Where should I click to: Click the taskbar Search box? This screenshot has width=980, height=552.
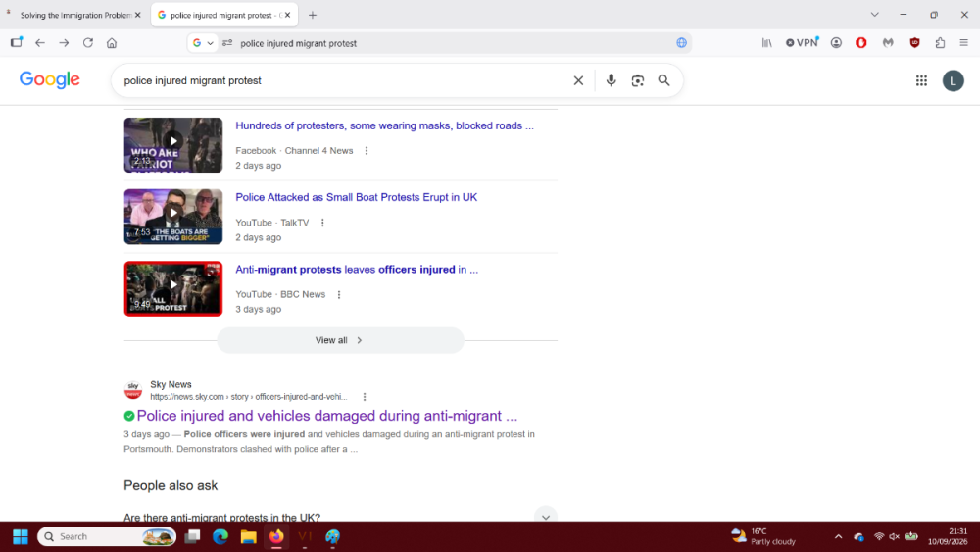pyautogui.click(x=107, y=536)
